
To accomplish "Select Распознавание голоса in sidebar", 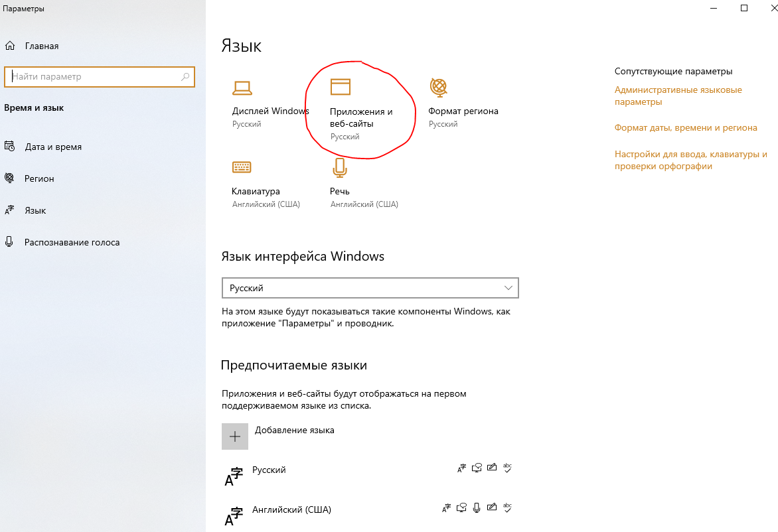I will (72, 242).
